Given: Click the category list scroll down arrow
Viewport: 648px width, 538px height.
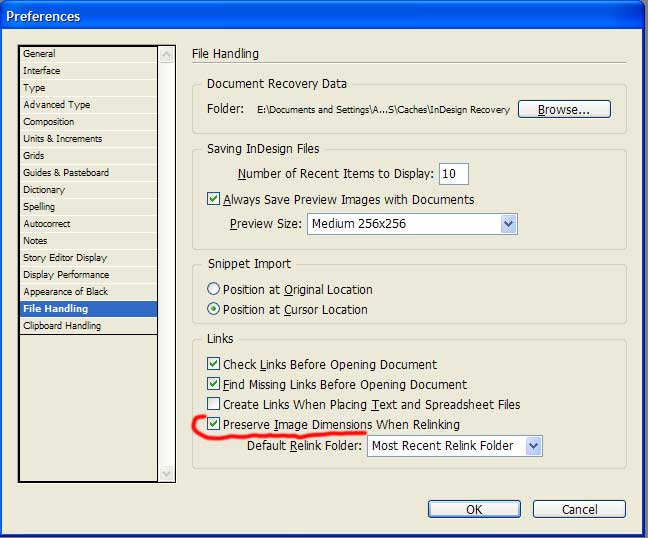Looking at the screenshot, I should pyautogui.click(x=166, y=473).
